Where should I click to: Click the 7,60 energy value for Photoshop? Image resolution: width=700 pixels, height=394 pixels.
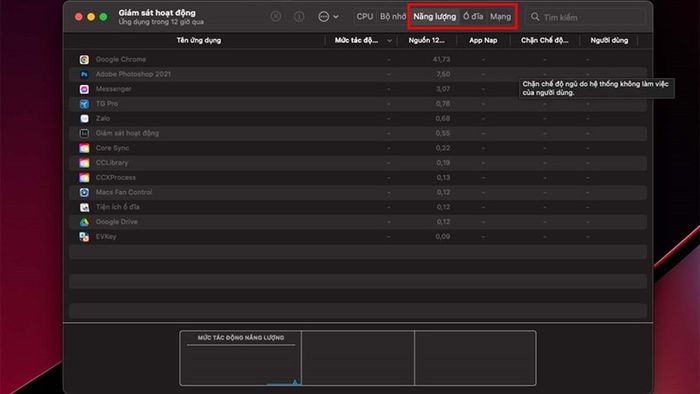[443, 74]
